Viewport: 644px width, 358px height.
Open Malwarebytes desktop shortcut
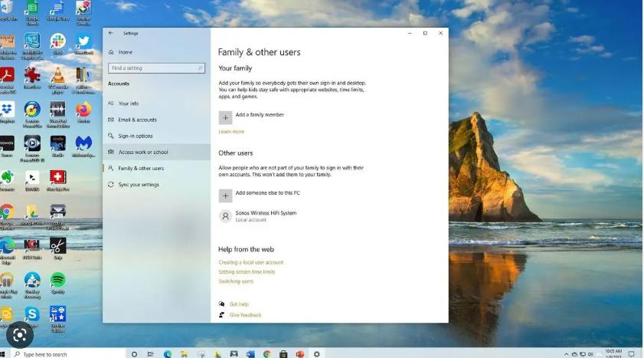tap(83, 146)
